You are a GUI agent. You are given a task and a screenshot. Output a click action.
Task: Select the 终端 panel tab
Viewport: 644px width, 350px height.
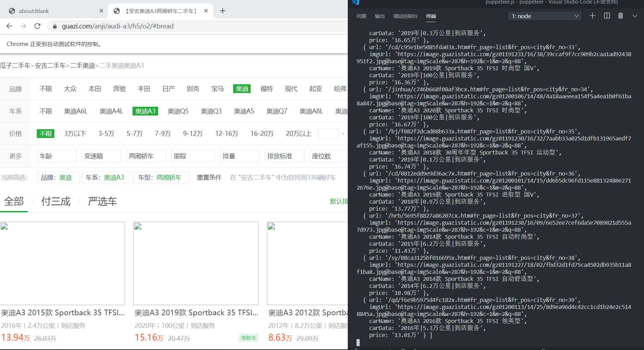click(x=431, y=16)
